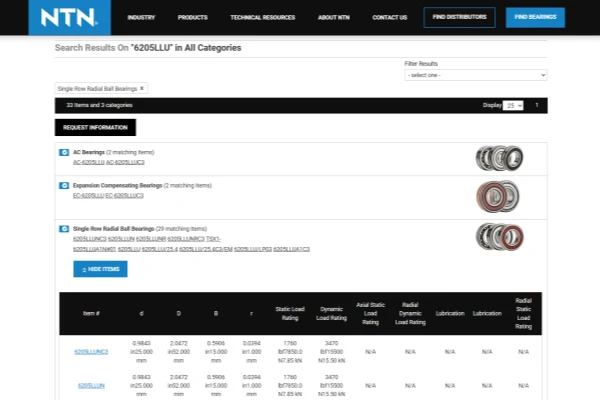Click the Radial Dynamic Load Rating header
The image size is (600, 400).
(x=410, y=313)
